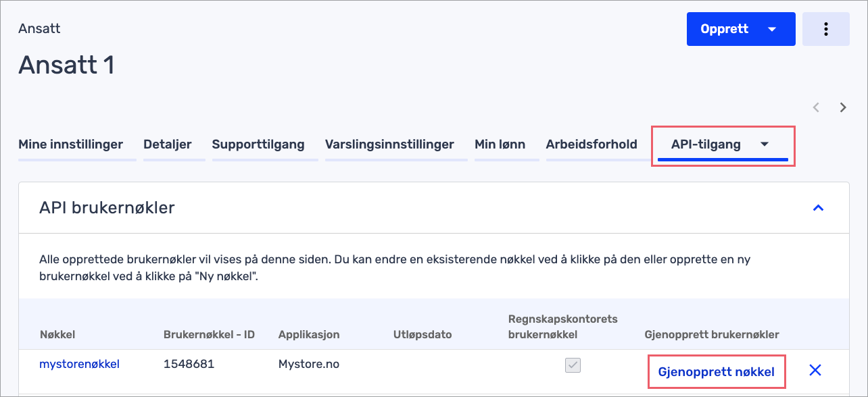Click the Brukernøkkel ID value 1548681
The width and height of the screenshot is (868, 397).
tap(189, 365)
